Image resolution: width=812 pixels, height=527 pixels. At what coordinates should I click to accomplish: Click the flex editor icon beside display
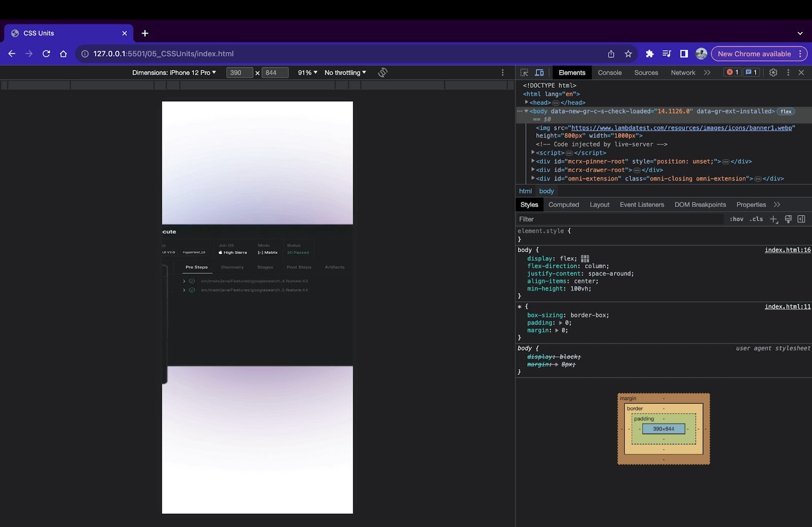pyautogui.click(x=585, y=259)
